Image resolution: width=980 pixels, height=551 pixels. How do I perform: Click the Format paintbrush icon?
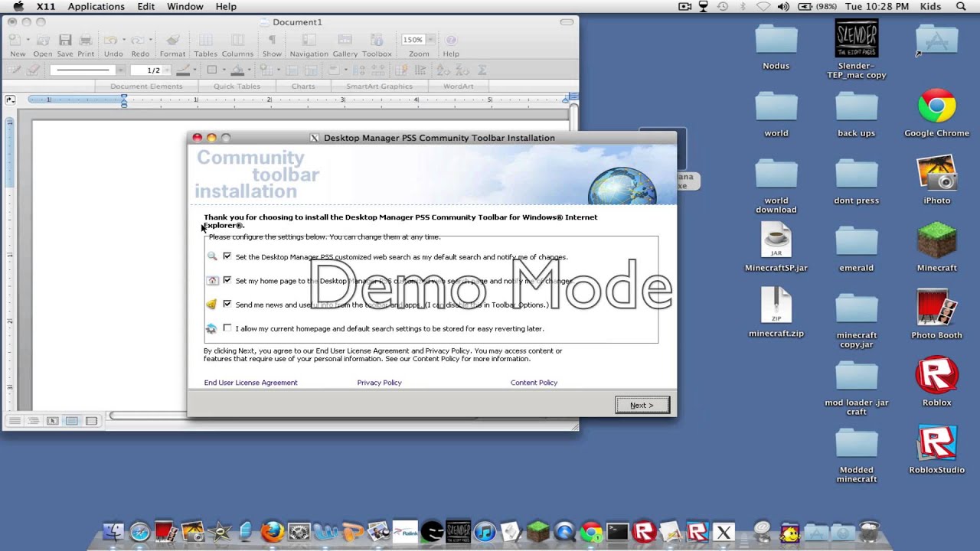click(172, 40)
